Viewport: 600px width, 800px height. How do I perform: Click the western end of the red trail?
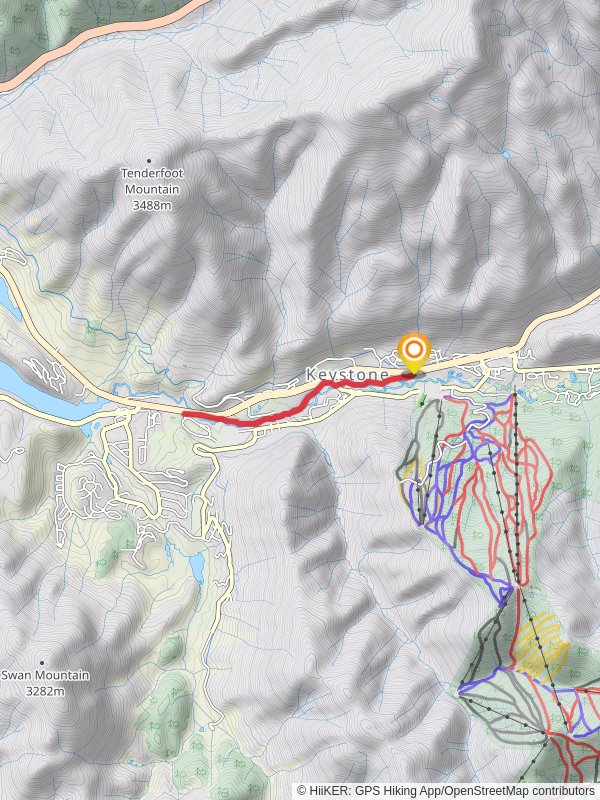[185, 414]
